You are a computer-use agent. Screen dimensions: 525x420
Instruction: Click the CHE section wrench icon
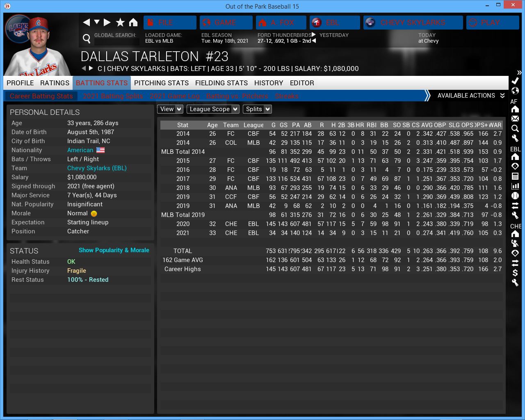point(515,283)
